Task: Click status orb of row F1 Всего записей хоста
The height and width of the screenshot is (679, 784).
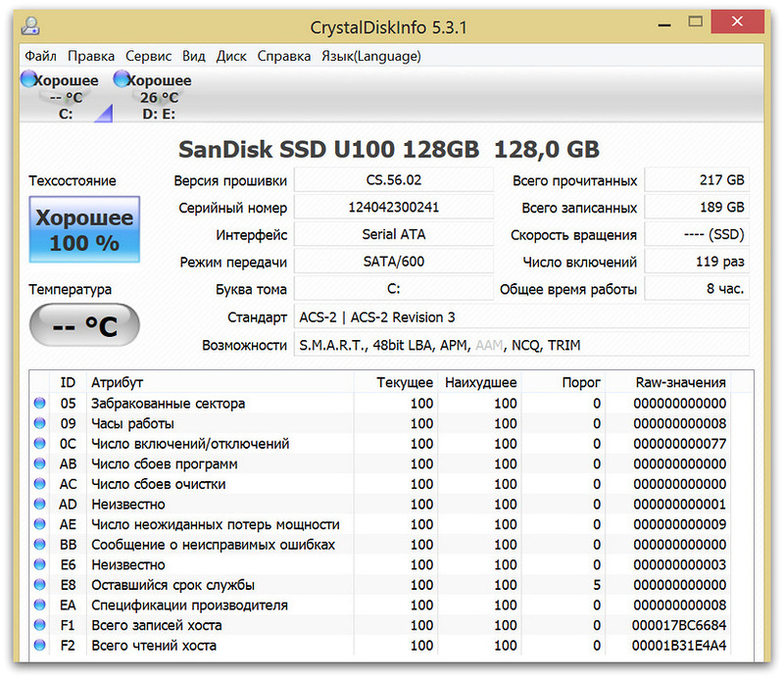Action: point(39,625)
